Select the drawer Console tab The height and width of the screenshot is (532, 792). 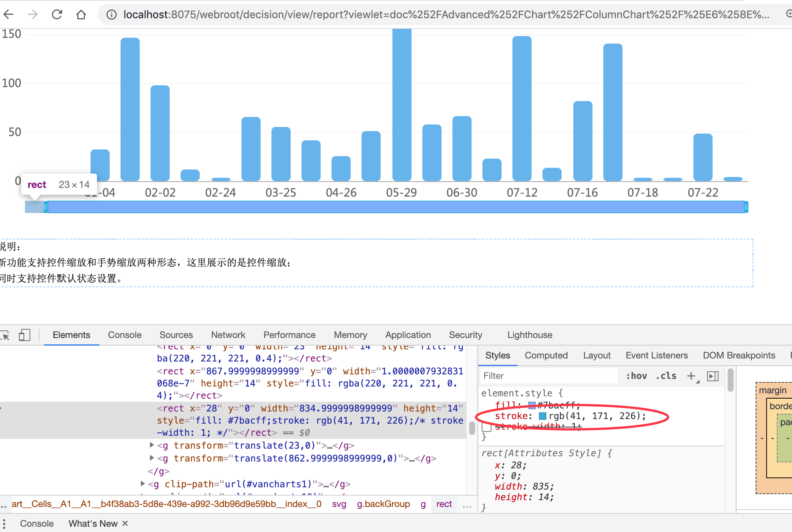coord(37,524)
